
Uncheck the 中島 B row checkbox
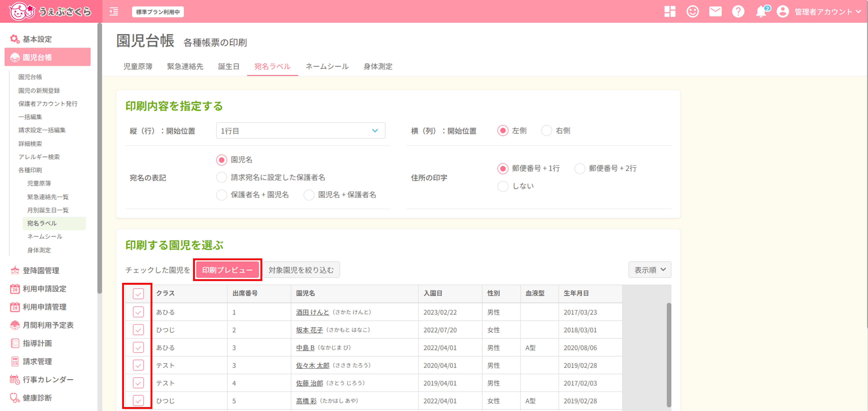pos(138,347)
